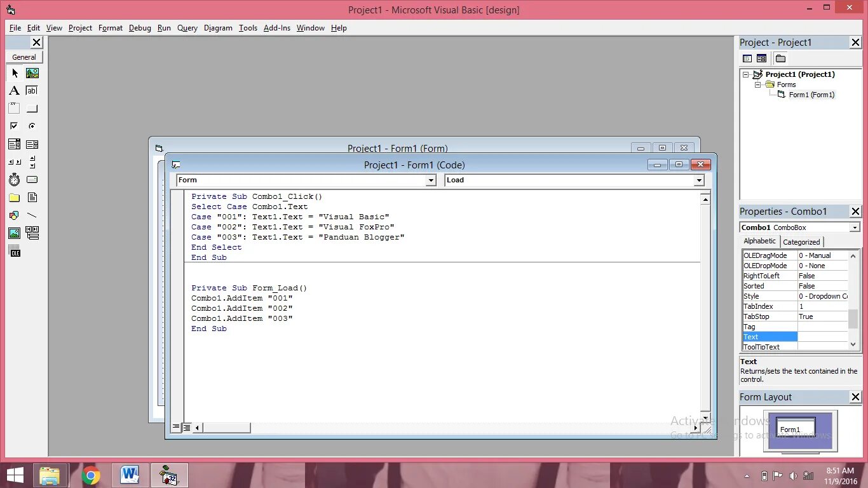868x488 pixels.
Task: Open the Tools menu
Action: tap(248, 28)
